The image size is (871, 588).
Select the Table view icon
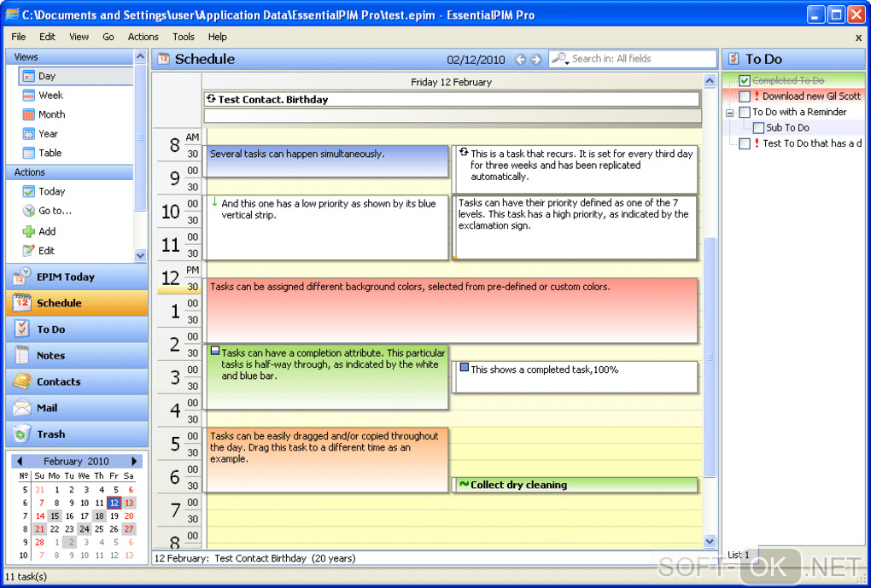coord(29,153)
